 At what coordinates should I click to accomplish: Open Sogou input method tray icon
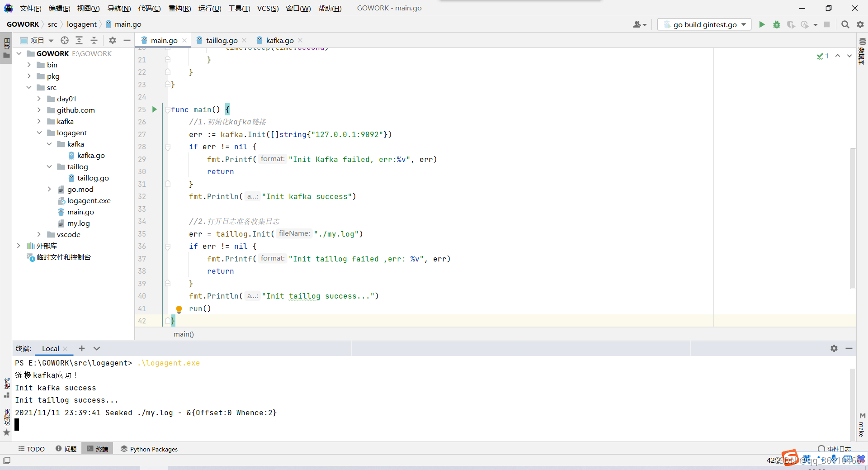(790, 457)
